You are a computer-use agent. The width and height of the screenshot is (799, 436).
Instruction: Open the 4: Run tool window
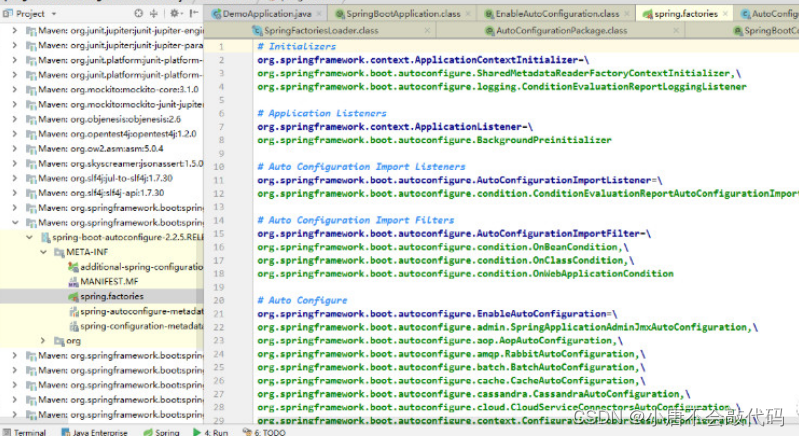tap(210, 432)
